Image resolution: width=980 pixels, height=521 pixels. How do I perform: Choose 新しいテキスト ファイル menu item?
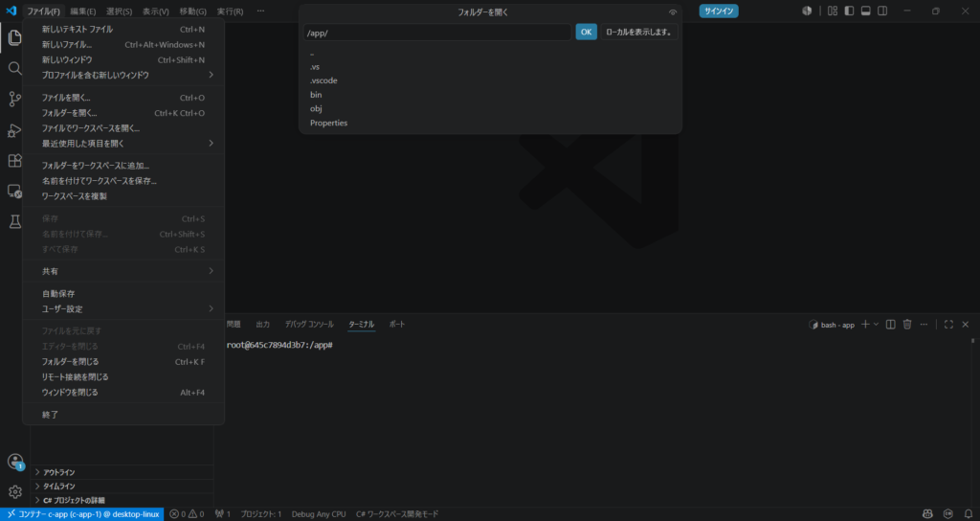(x=123, y=30)
